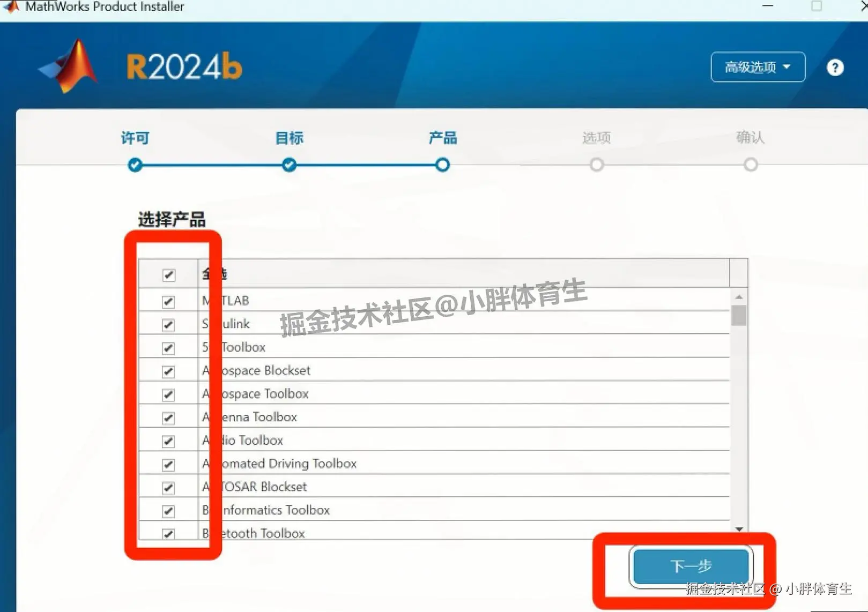Click the checkmark circle under 目标 step
This screenshot has height=612, width=868.
pos(288,165)
